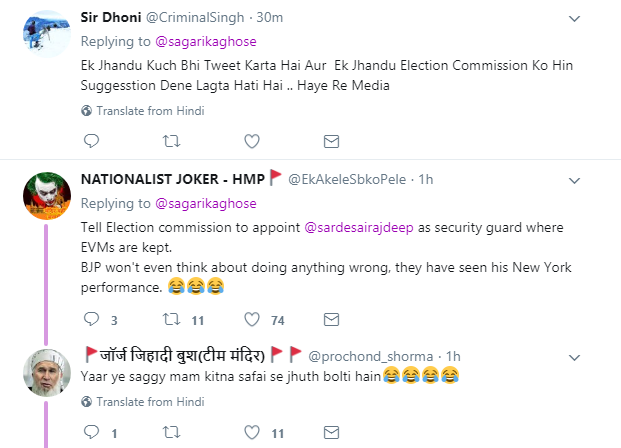Retweet the 'Yaar ye saggy mam' tweet
621x448 pixels.
coord(171,433)
